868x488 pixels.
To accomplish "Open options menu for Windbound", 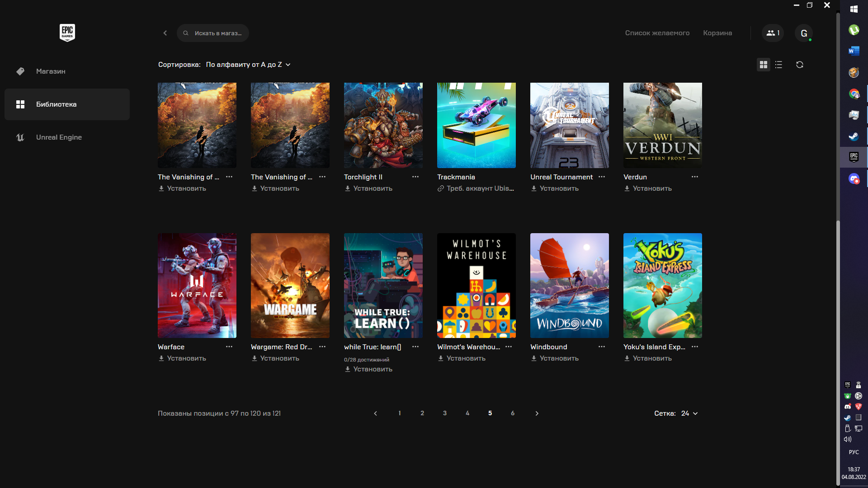I will 602,347.
